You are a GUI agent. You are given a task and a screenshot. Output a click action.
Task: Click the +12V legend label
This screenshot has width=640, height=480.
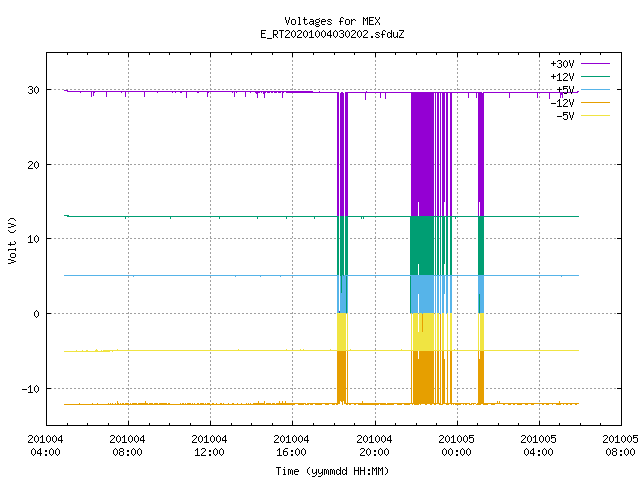pos(562,77)
